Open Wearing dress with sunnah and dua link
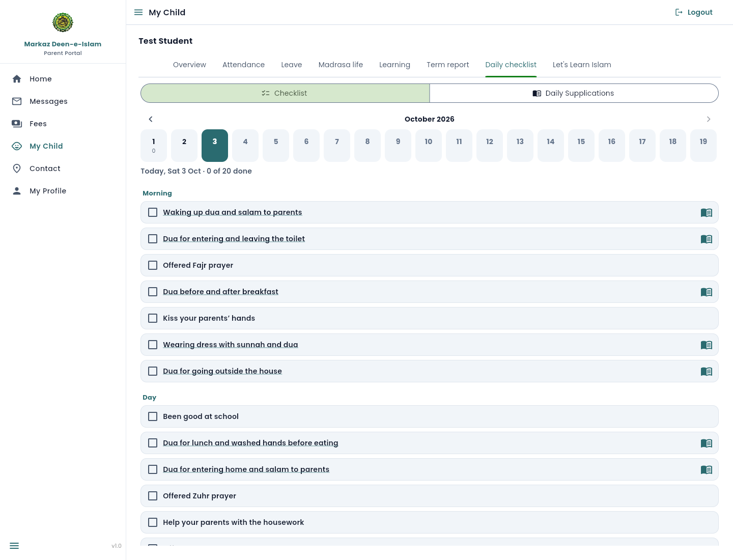733x560 pixels. click(231, 345)
